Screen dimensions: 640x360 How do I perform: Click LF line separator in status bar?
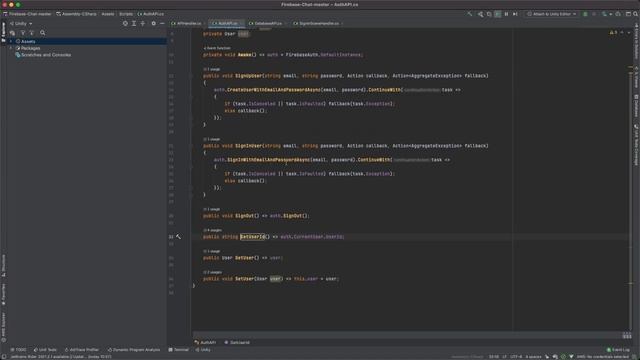[x=504, y=357]
